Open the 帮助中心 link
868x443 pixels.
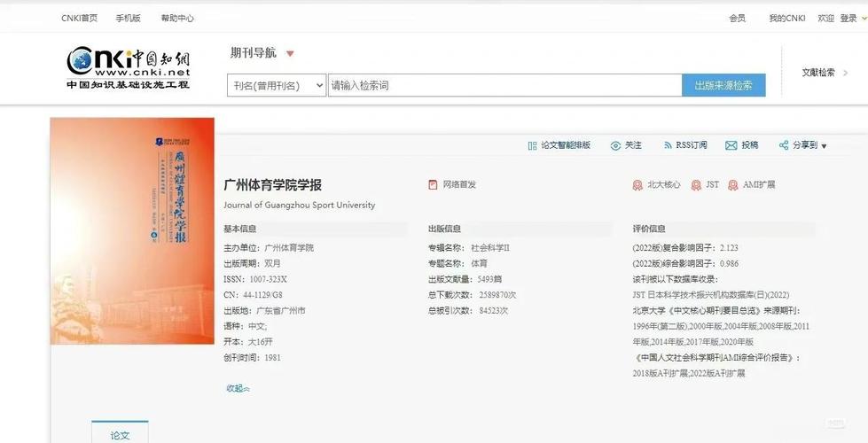click(177, 19)
